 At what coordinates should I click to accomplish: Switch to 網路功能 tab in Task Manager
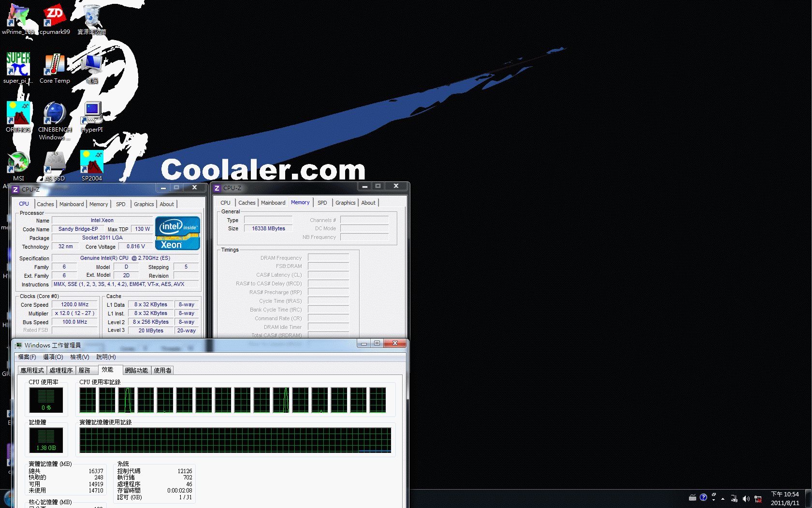point(136,371)
